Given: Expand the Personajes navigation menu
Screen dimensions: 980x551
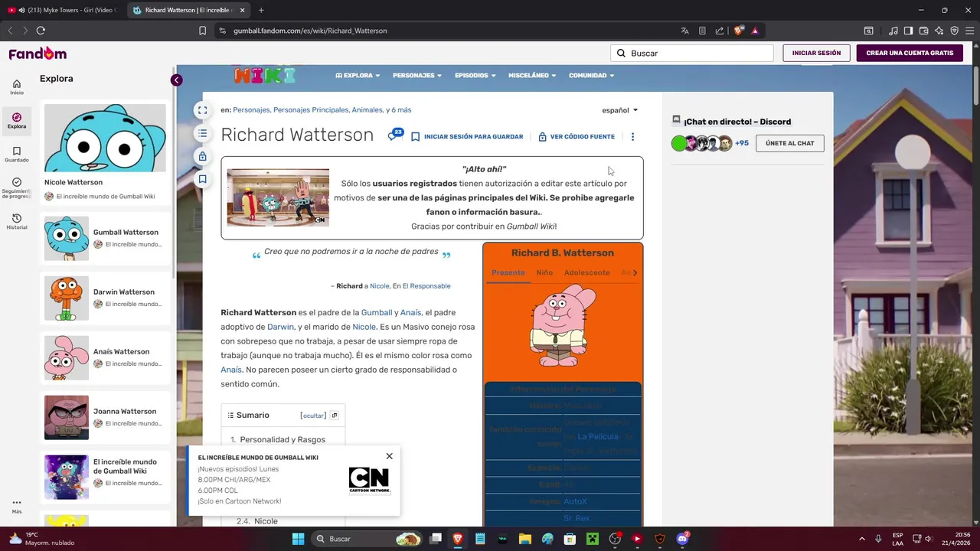Looking at the screenshot, I should click(417, 76).
